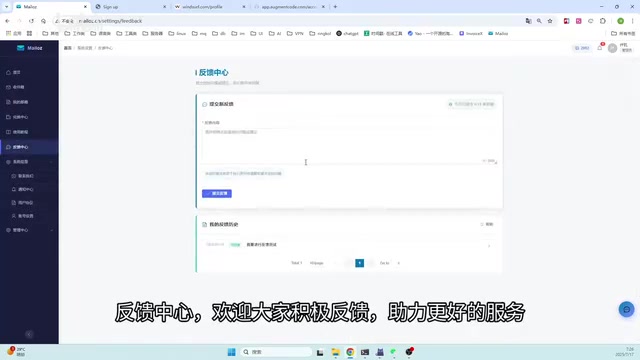Open the browser extensions puzzle icon
The height and width of the screenshot is (360, 640).
click(x=603, y=21)
